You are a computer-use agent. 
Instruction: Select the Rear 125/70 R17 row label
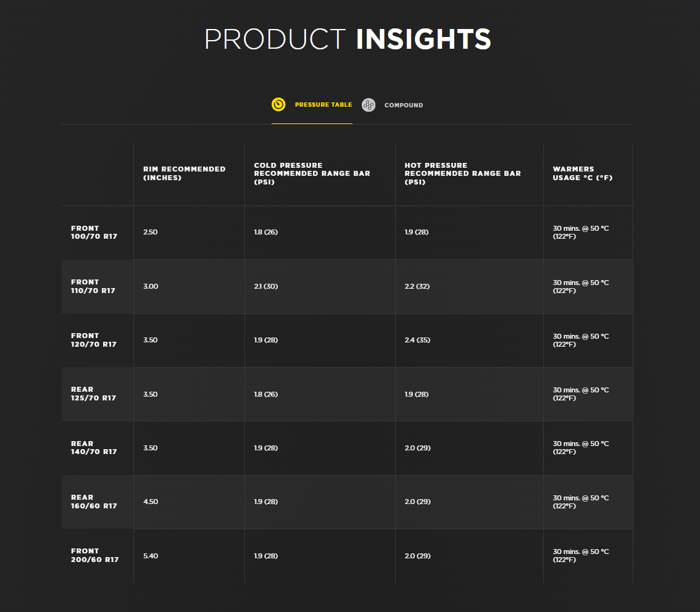point(94,394)
